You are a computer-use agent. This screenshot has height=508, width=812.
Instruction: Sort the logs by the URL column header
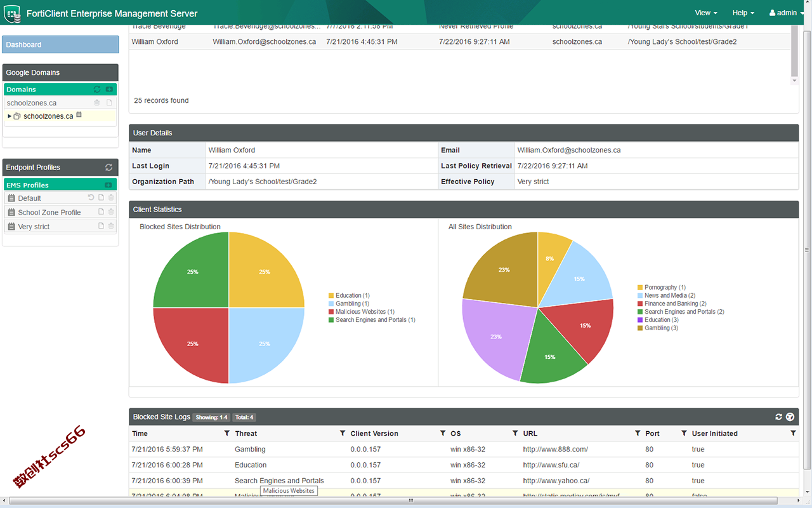530,434
